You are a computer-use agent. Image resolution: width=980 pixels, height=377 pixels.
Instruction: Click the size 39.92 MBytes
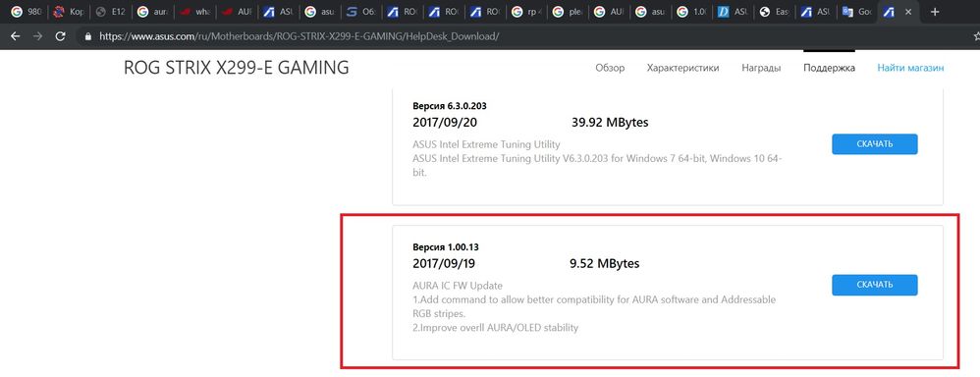pyautogui.click(x=610, y=123)
